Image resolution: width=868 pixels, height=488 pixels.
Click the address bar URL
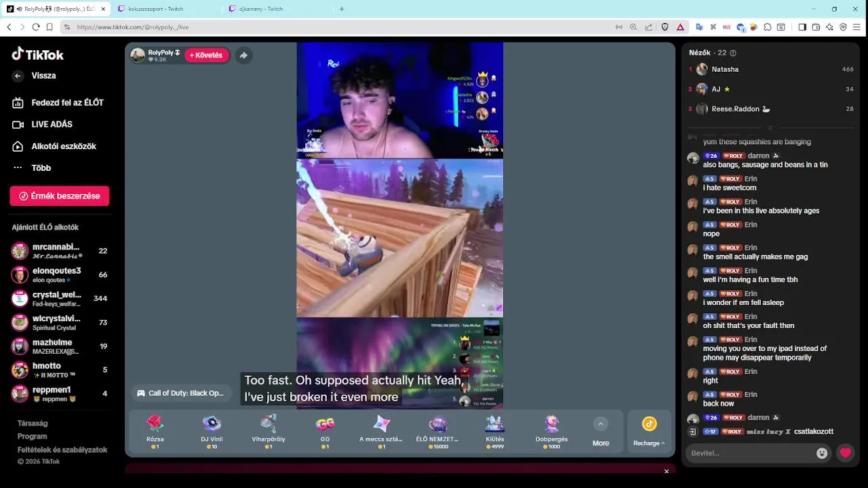[132, 27]
